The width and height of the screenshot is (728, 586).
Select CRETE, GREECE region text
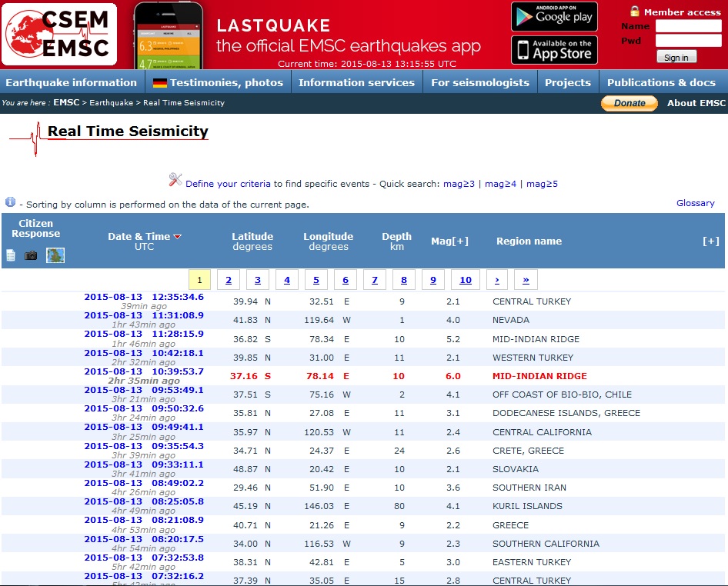[x=529, y=451]
